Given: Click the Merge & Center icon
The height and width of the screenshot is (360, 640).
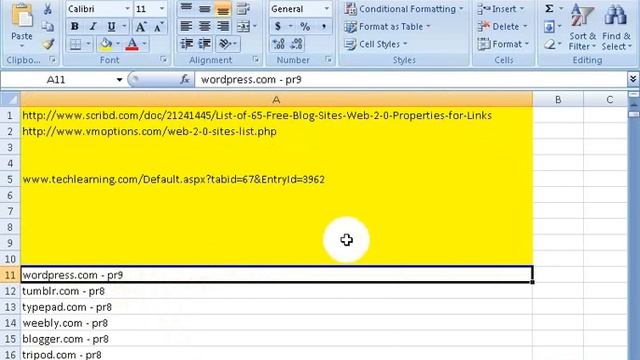Looking at the screenshot, I should 243,27.
